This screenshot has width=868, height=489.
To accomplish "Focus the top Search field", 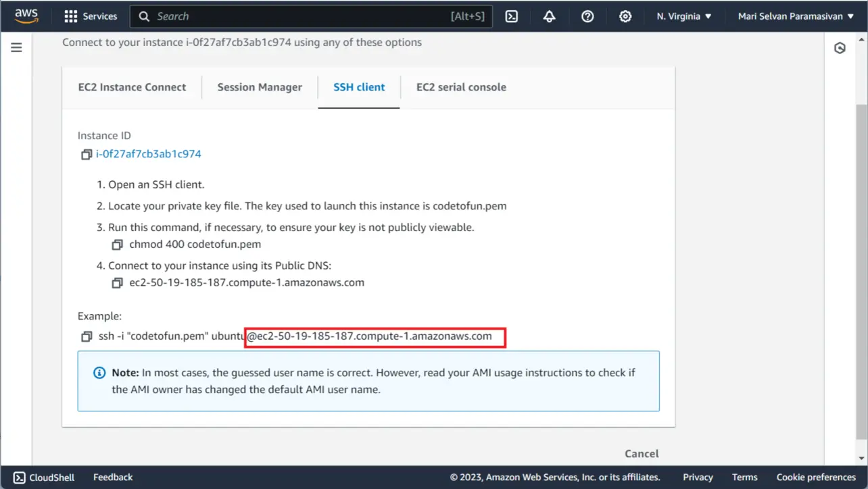I will (311, 16).
